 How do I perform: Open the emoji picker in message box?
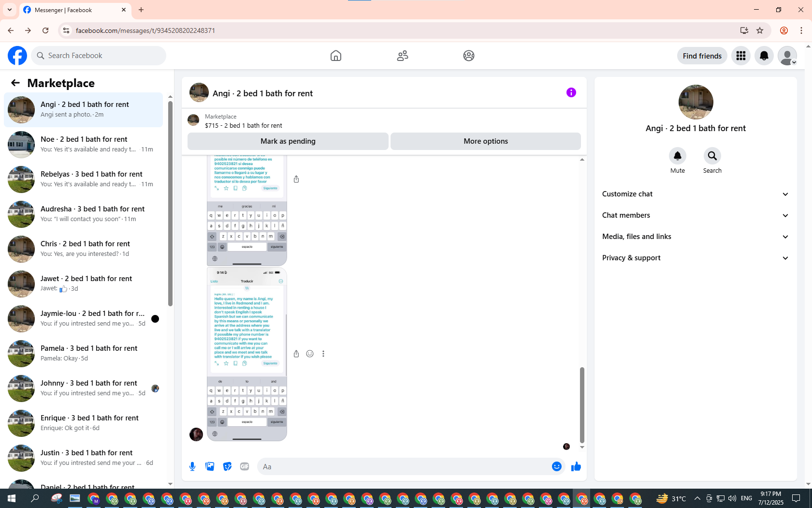[557, 466]
